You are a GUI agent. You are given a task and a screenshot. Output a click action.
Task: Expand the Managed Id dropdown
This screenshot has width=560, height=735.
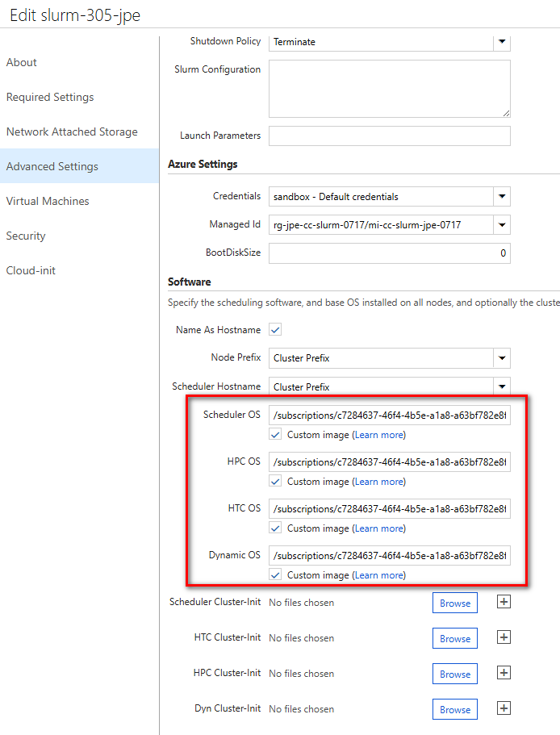pyautogui.click(x=501, y=225)
